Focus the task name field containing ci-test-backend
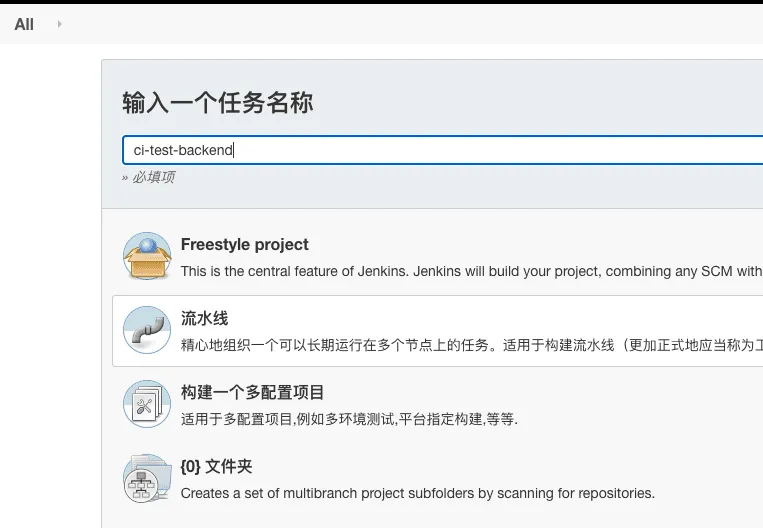The height and width of the screenshot is (528, 763). click(x=442, y=150)
